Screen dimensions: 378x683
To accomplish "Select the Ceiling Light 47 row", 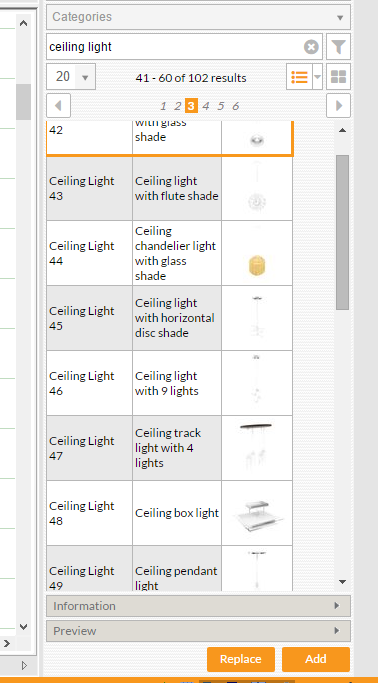I will point(170,448).
